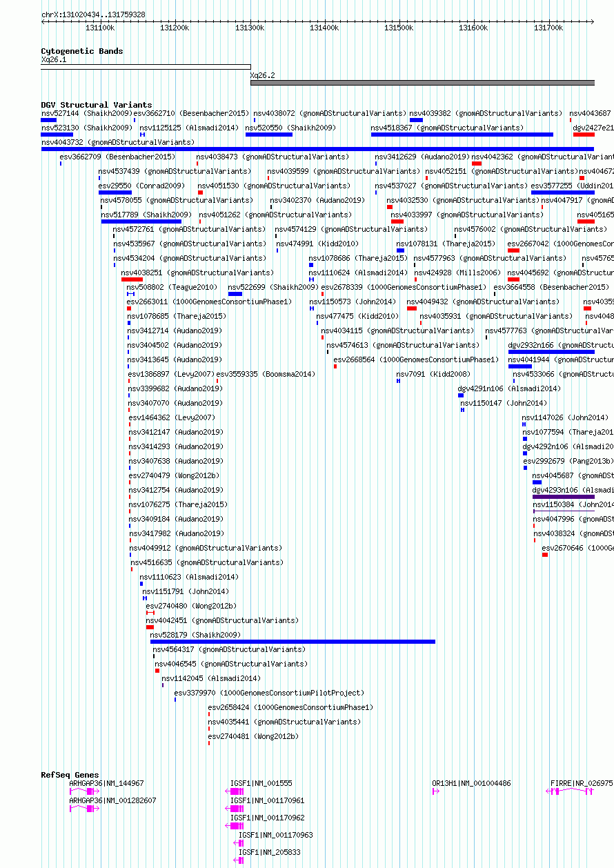Screen dimensions: 614x868
Task: Open the esv3662710 (Besenbacher2015) label
Action: [191, 112]
